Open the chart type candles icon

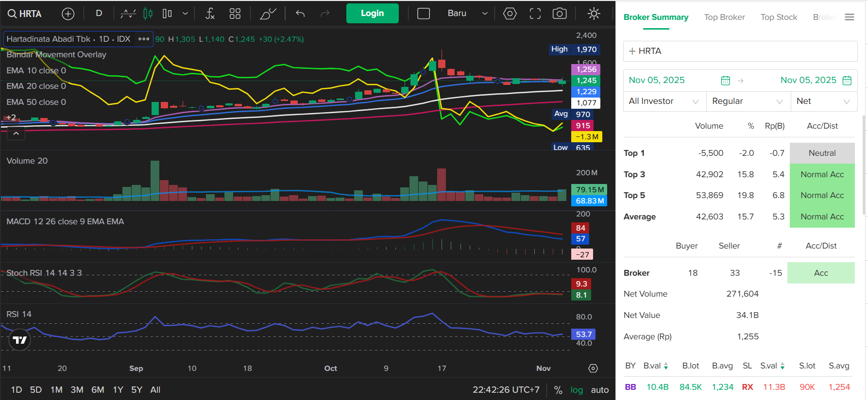[x=148, y=14]
